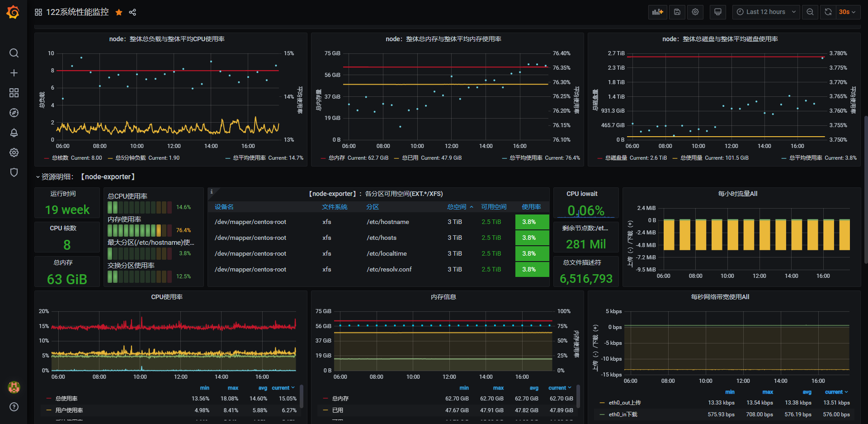Image resolution: width=868 pixels, height=424 pixels.
Task: Open the Server Admin shield icon
Action: [x=14, y=172]
